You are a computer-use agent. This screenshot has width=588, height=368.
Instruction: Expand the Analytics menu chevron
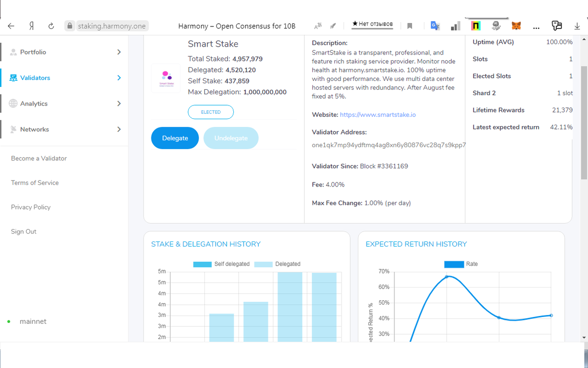click(x=119, y=104)
